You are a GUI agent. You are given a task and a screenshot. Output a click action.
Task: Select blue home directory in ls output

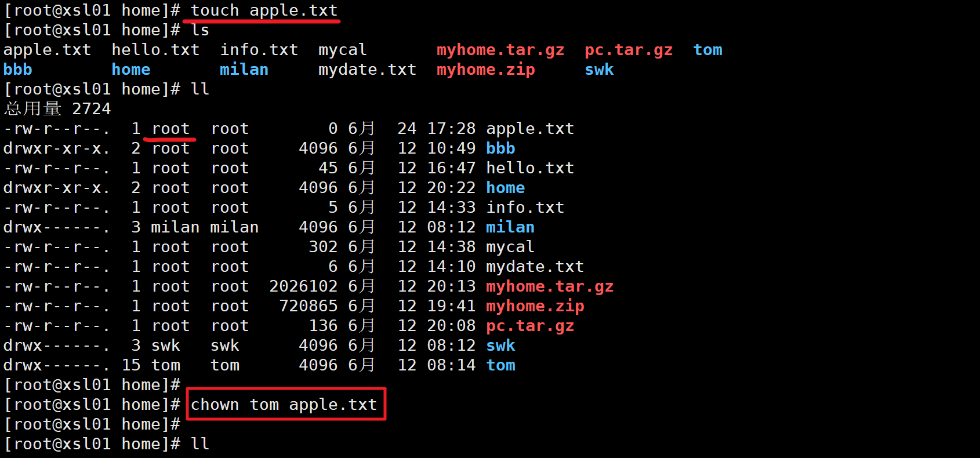coord(131,70)
